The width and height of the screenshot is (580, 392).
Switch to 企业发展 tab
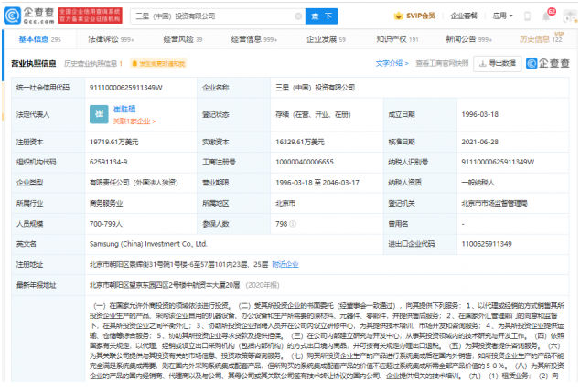pos(326,39)
